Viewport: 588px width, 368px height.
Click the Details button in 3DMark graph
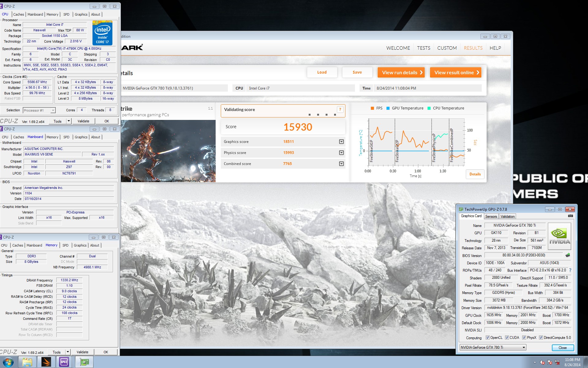pos(475,174)
